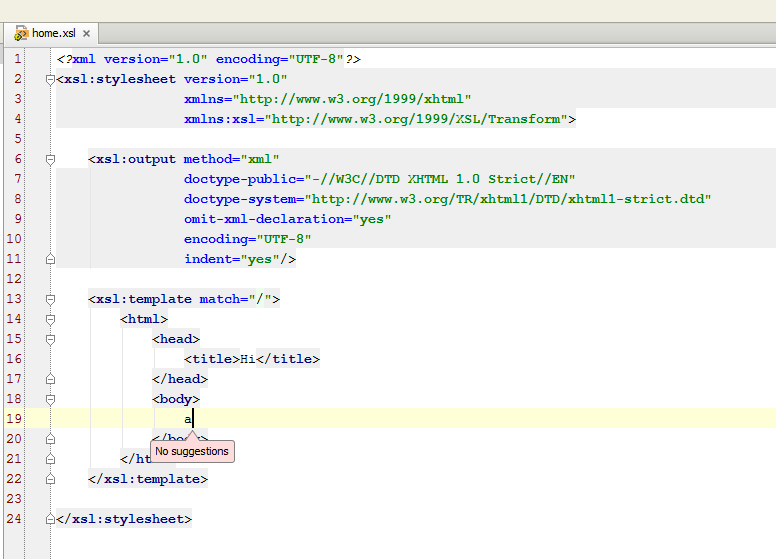Click the closing xsl:template tag
This screenshot has height=559, width=776.
pyautogui.click(x=148, y=479)
